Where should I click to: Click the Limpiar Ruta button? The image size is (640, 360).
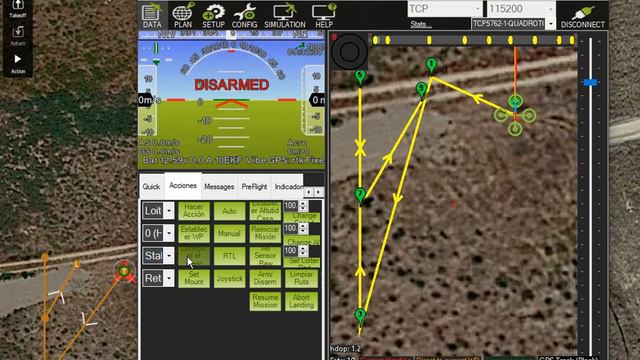(x=301, y=278)
